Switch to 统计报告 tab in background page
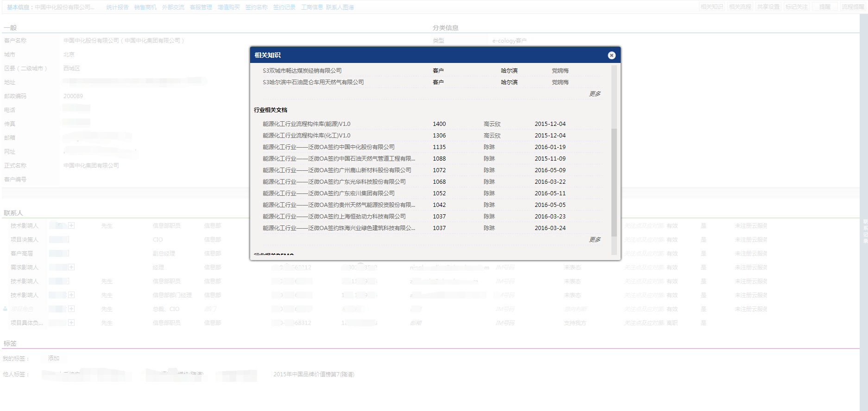Viewport: 868px width, 411px height. coord(117,7)
